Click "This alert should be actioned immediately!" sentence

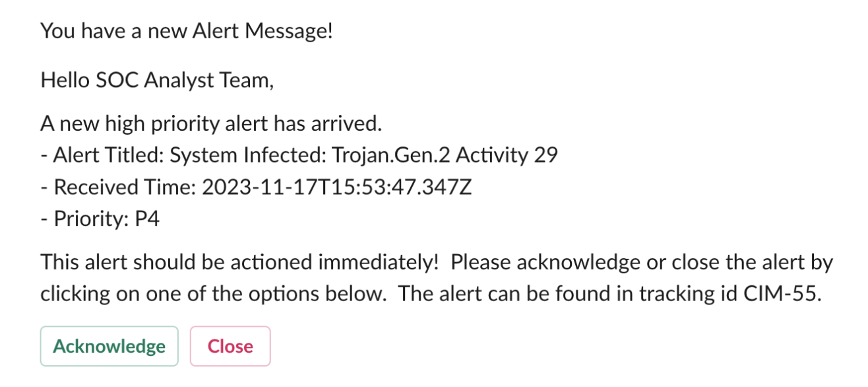coord(239,262)
